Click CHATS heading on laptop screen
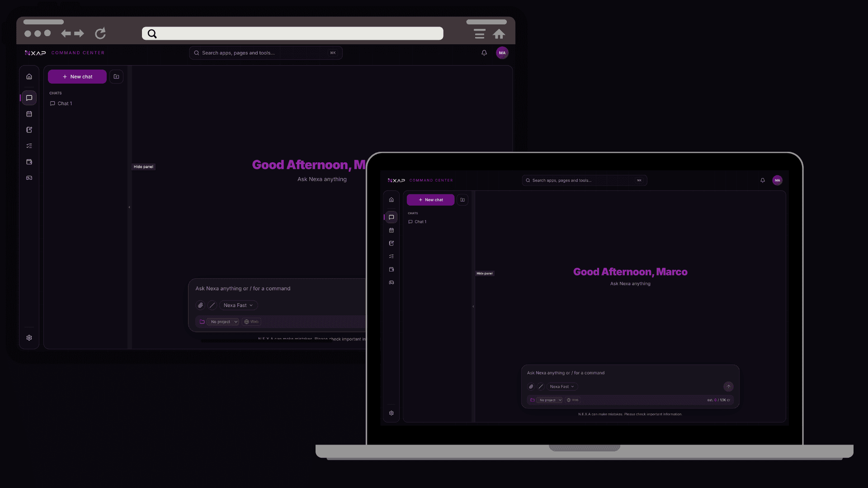The height and width of the screenshot is (488, 868). coord(413,213)
